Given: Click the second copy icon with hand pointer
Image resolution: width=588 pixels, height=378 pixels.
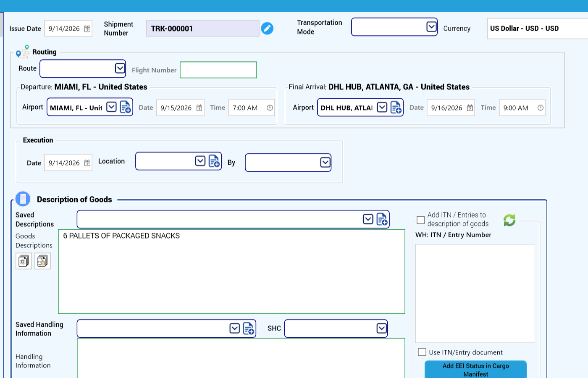Looking at the screenshot, I should point(42,261).
